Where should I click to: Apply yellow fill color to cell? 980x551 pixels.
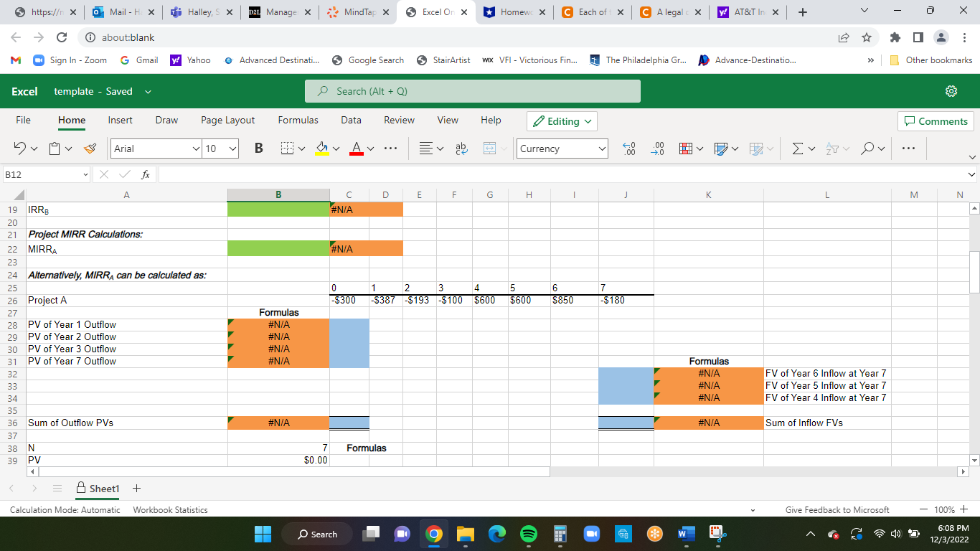click(323, 149)
